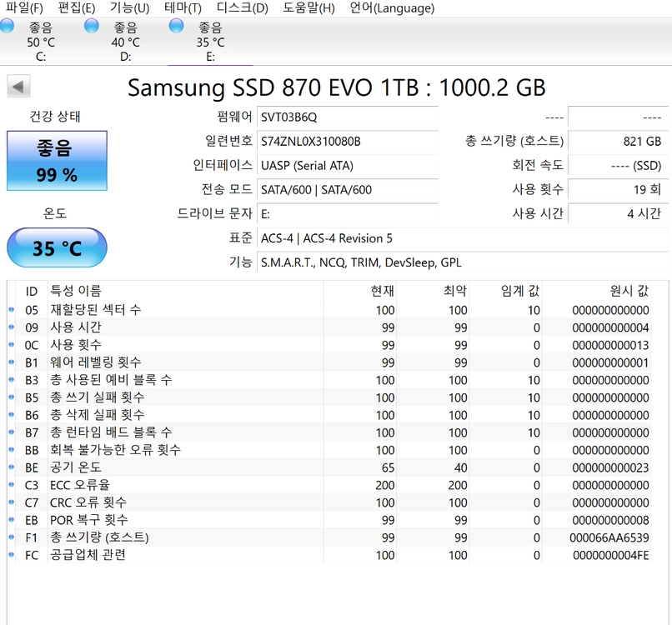The height and width of the screenshot is (625, 672).
Task: Open the 도움말(H) menu
Action: (x=308, y=8)
